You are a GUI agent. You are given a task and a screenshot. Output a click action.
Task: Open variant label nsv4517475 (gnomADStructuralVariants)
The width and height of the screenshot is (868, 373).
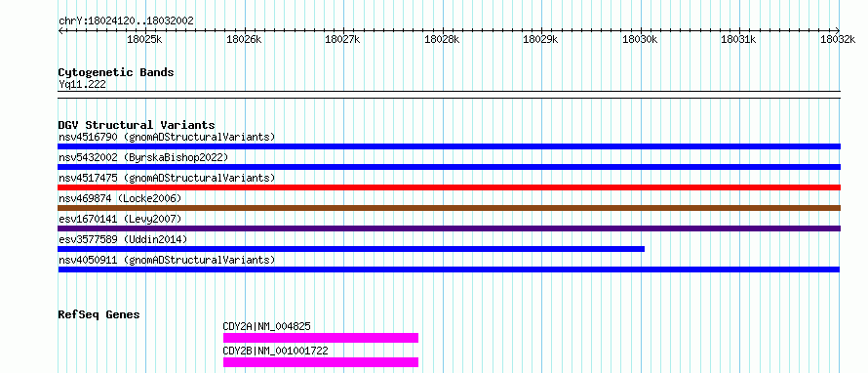pyautogui.click(x=167, y=178)
